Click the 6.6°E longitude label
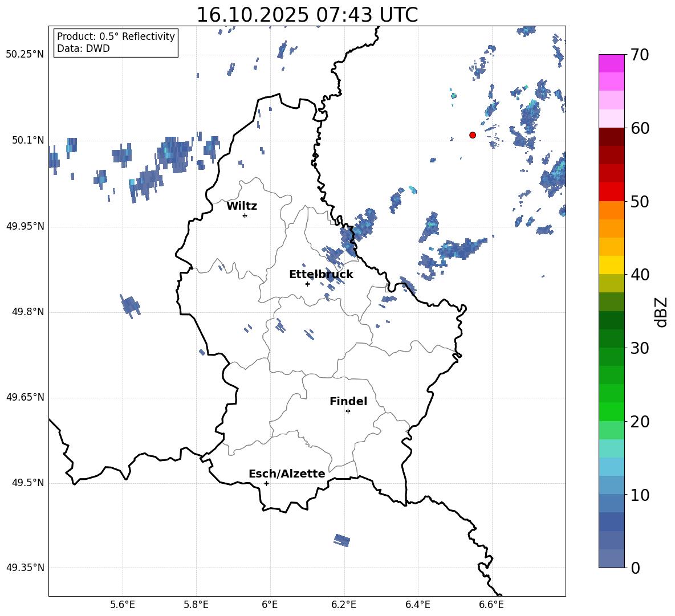 491,605
